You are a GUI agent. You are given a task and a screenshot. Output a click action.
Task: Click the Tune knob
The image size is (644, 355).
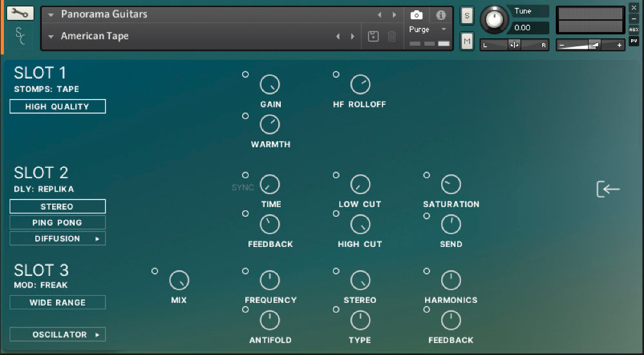pyautogui.click(x=494, y=19)
